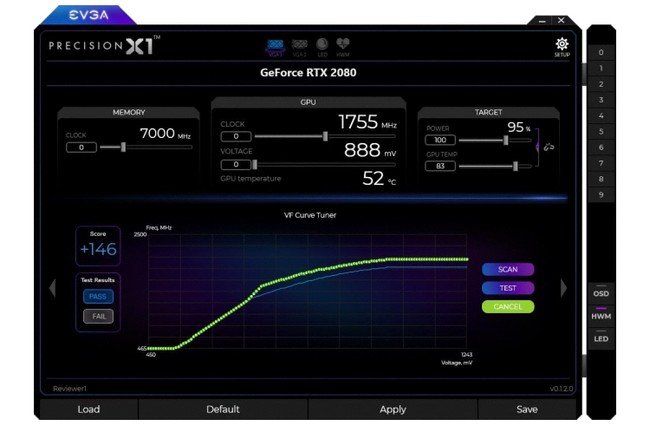The image size is (650, 426).
Task: Select profile slot 6
Action: coord(601,148)
